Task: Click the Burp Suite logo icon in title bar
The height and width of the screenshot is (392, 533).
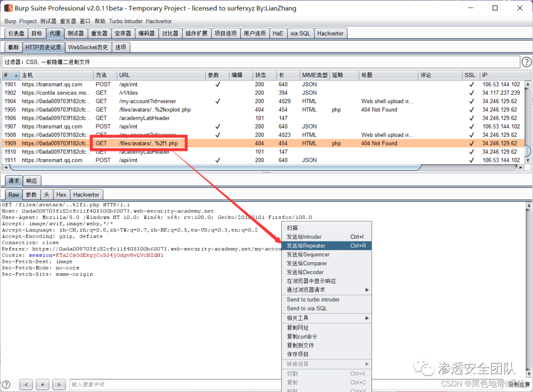Action: (8, 8)
